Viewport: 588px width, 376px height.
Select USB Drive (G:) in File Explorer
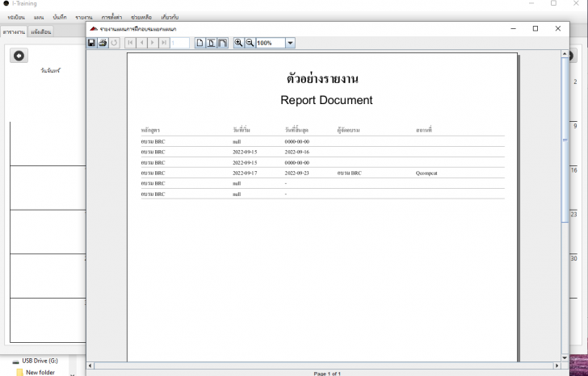click(40, 361)
